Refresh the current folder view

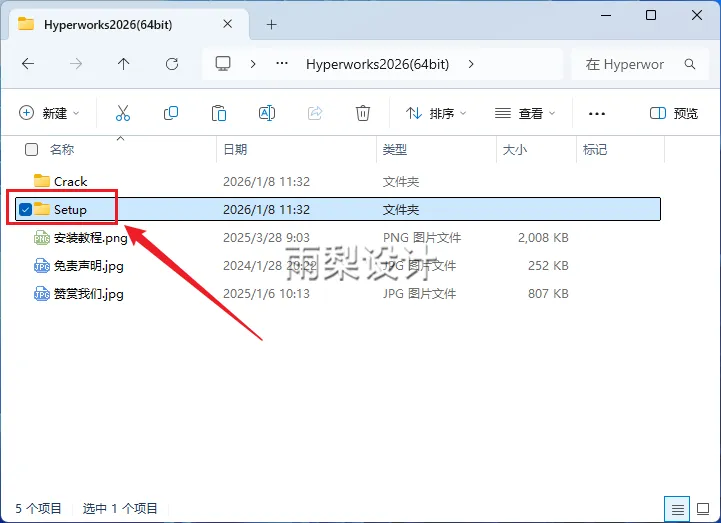coord(172,63)
